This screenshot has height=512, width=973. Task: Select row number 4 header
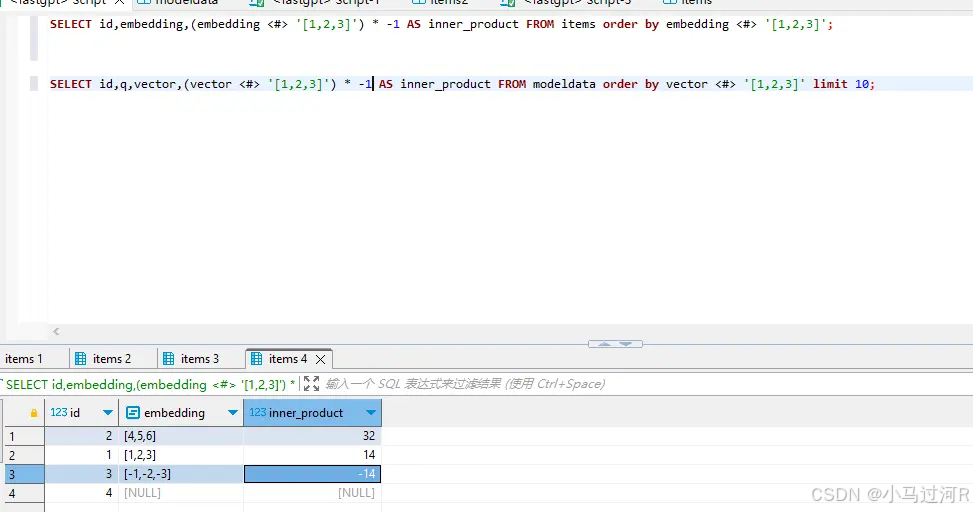(x=24, y=493)
